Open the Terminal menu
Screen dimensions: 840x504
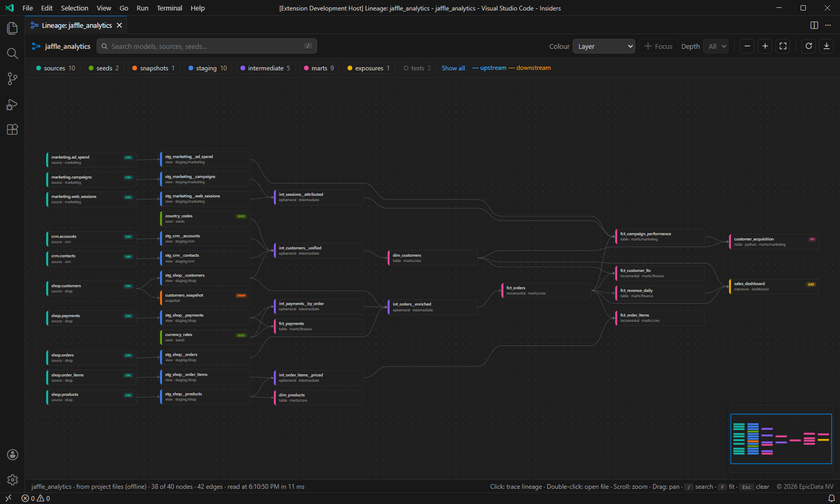pyautogui.click(x=170, y=8)
